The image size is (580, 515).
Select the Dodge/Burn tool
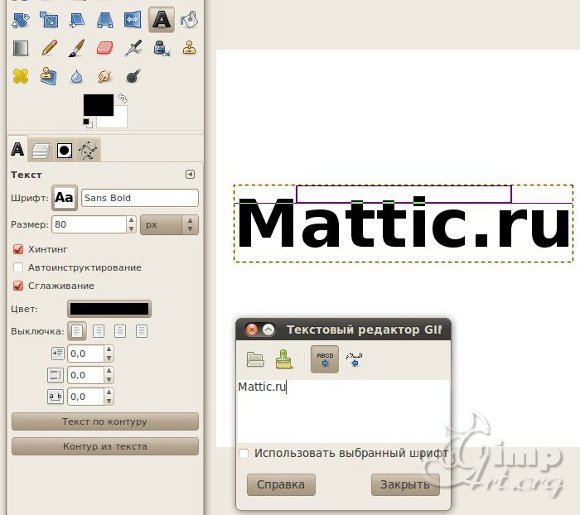coord(133,77)
